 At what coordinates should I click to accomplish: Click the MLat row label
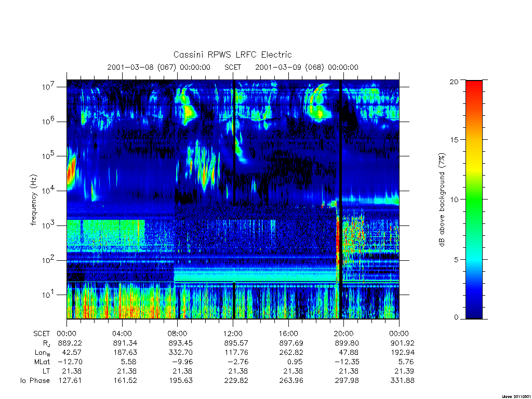click(x=42, y=362)
